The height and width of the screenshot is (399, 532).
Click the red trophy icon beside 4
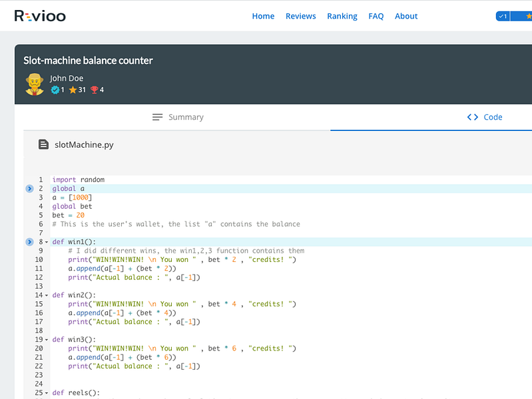click(x=95, y=90)
